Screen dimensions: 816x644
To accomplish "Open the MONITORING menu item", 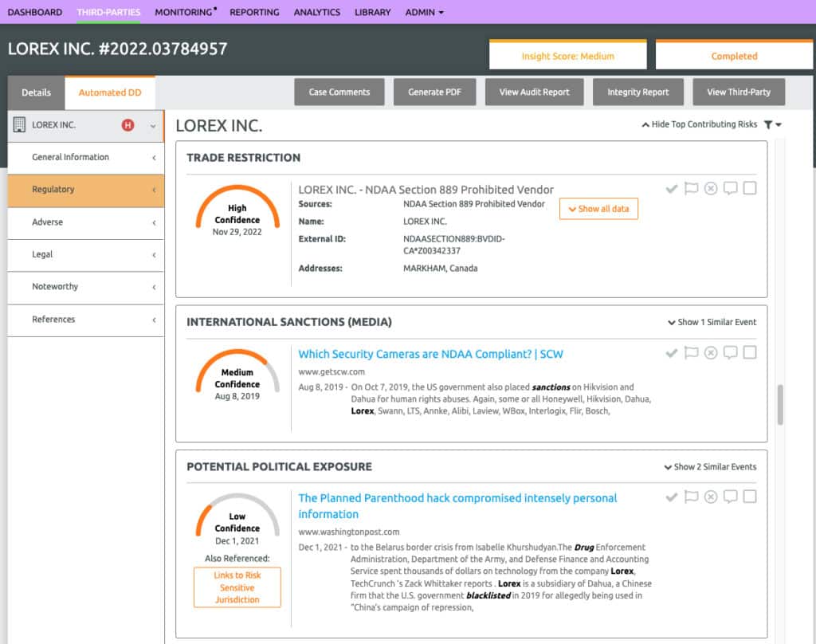I will click(x=184, y=12).
